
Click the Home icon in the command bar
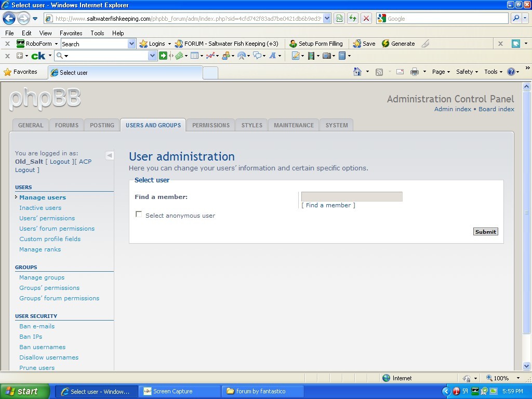[x=356, y=72]
